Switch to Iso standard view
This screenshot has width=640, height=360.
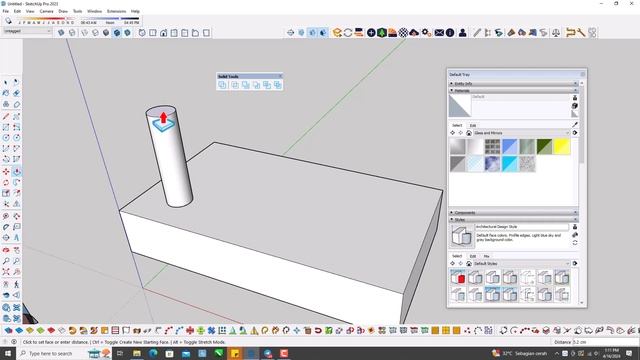point(142,33)
